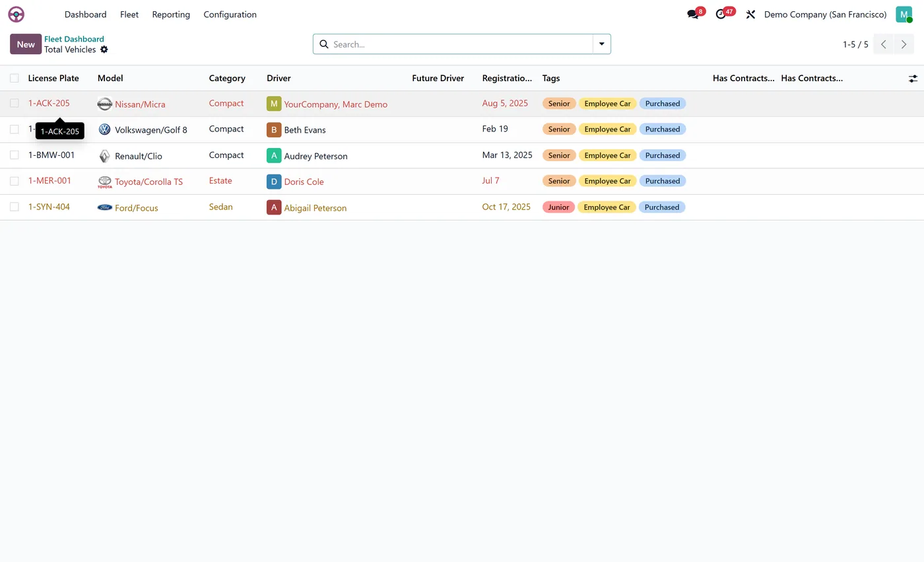Click the Renault logo in Clio row
The width and height of the screenshot is (924, 562).
pos(104,156)
